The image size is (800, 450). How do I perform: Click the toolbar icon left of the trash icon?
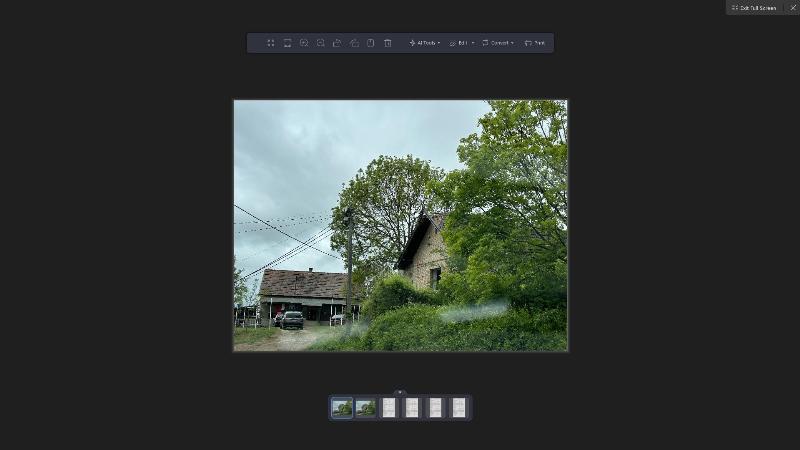click(371, 43)
